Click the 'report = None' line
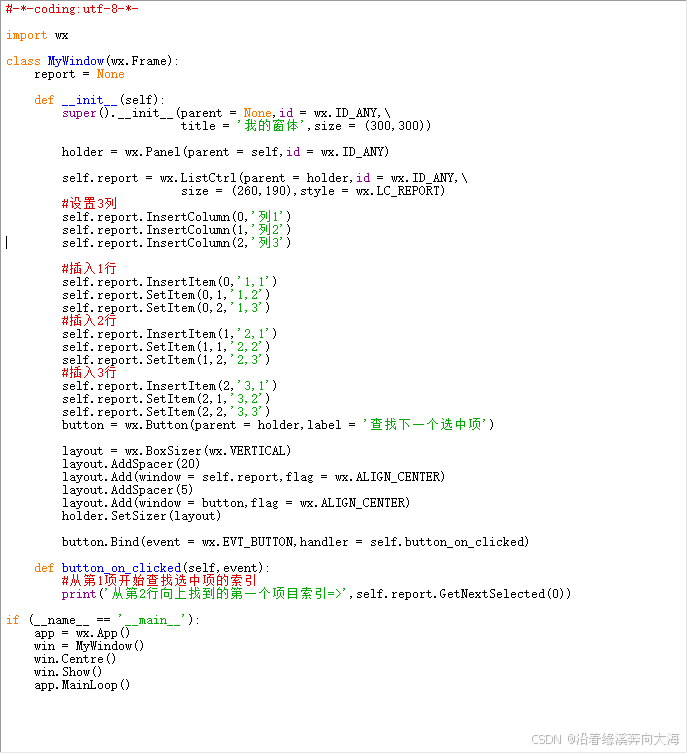Screen dimensions: 687x753 [x=79, y=74]
